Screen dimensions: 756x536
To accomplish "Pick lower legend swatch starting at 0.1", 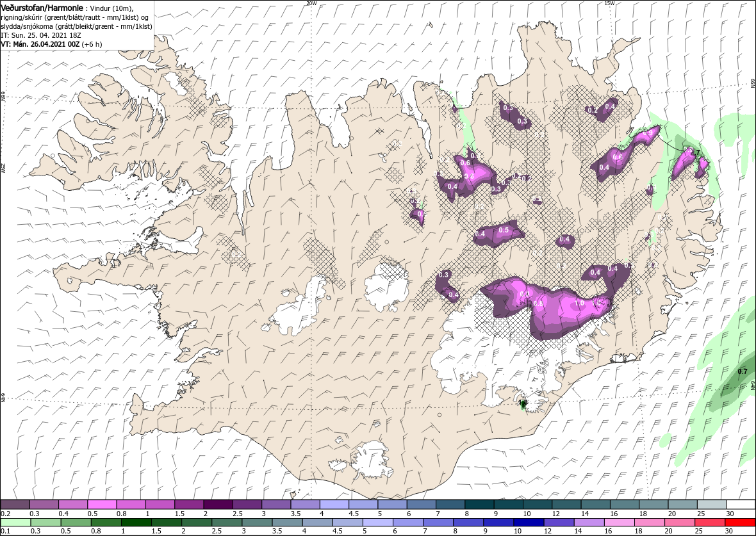I will click(15, 523).
